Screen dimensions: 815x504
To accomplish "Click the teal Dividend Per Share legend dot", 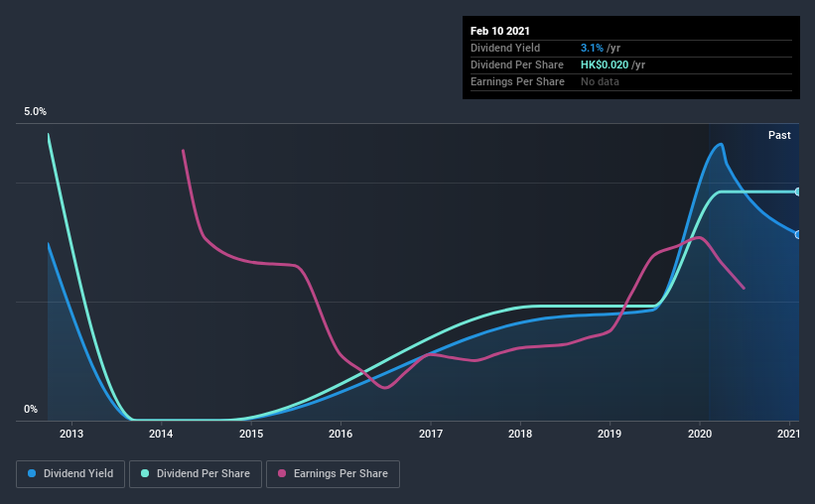I will pos(145,473).
